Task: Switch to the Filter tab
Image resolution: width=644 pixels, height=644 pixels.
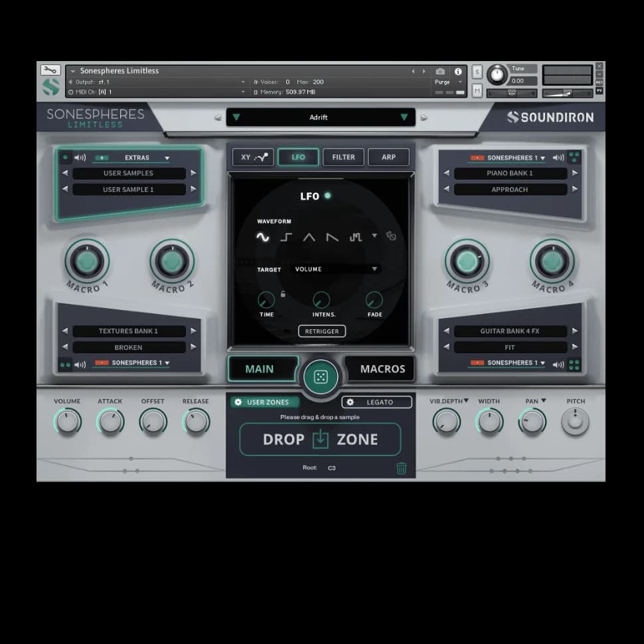Action: point(343,157)
